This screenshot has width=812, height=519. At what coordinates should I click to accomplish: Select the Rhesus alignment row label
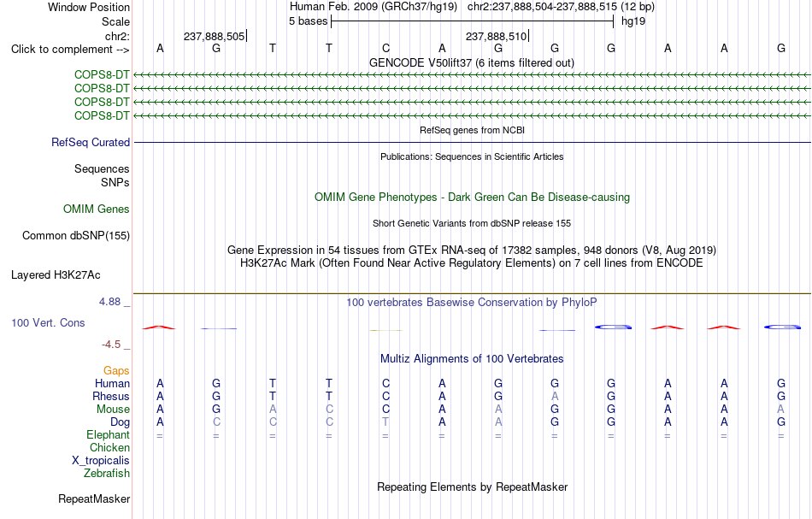point(111,396)
